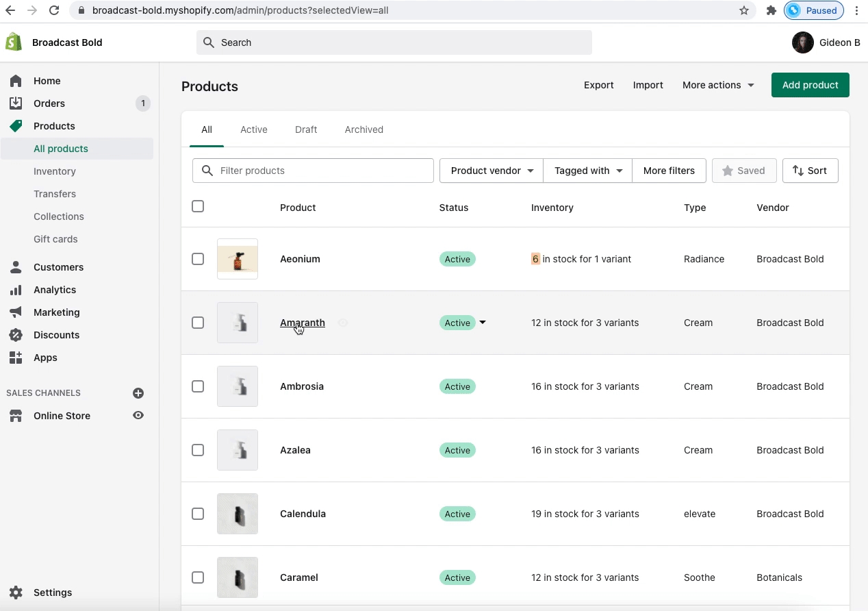Screen dimensions: 868x611
Task: Expand the More actions menu
Action: (718, 85)
